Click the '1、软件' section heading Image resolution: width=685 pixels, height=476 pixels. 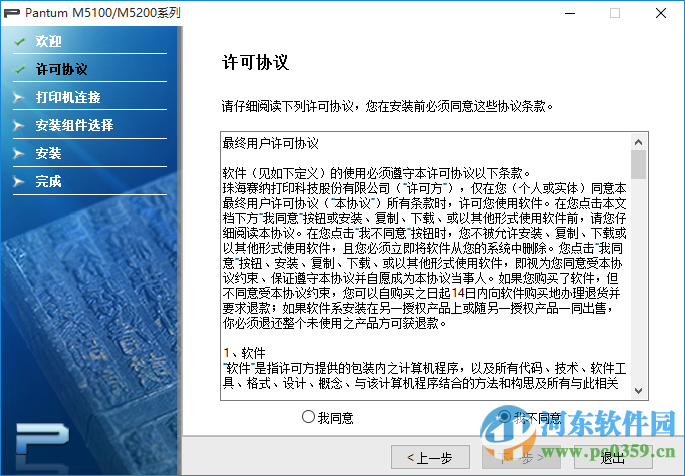pos(244,353)
